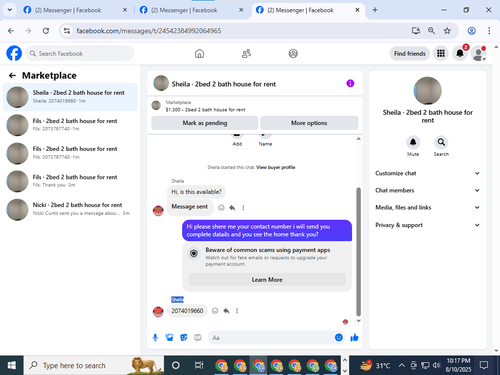
Task: Expand Privacy & support section
Action: click(x=428, y=225)
